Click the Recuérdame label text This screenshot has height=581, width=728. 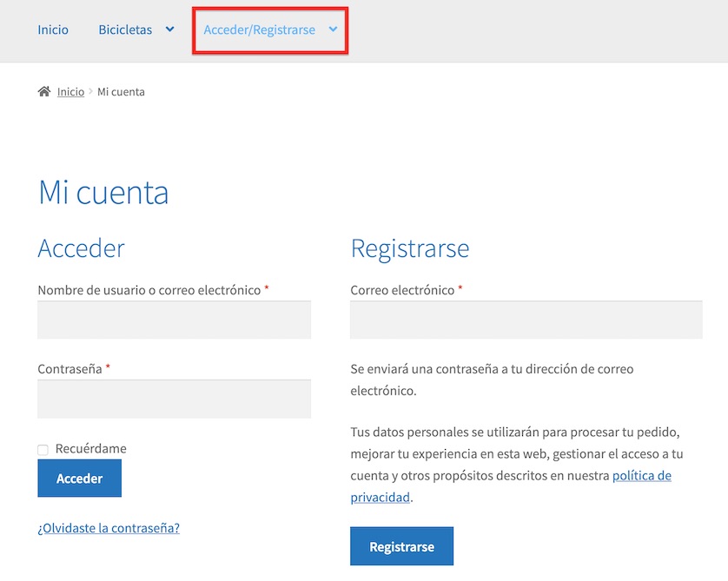(90, 449)
